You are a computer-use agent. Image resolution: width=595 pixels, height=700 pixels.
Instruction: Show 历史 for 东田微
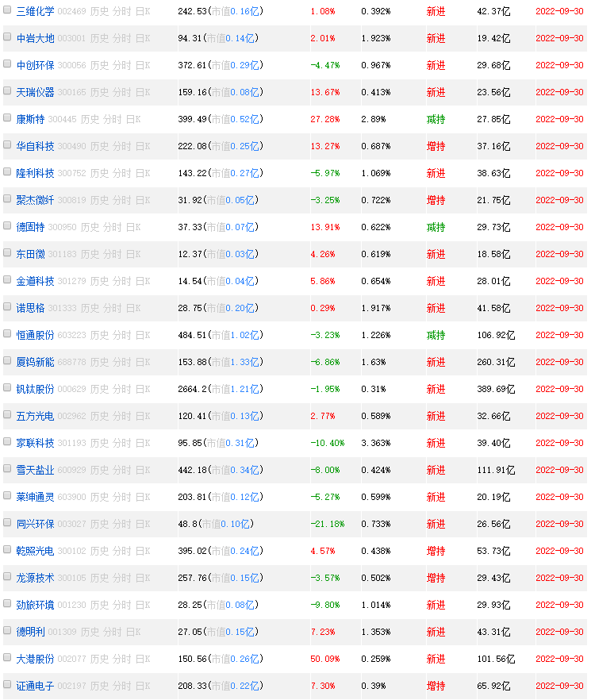pos(90,255)
